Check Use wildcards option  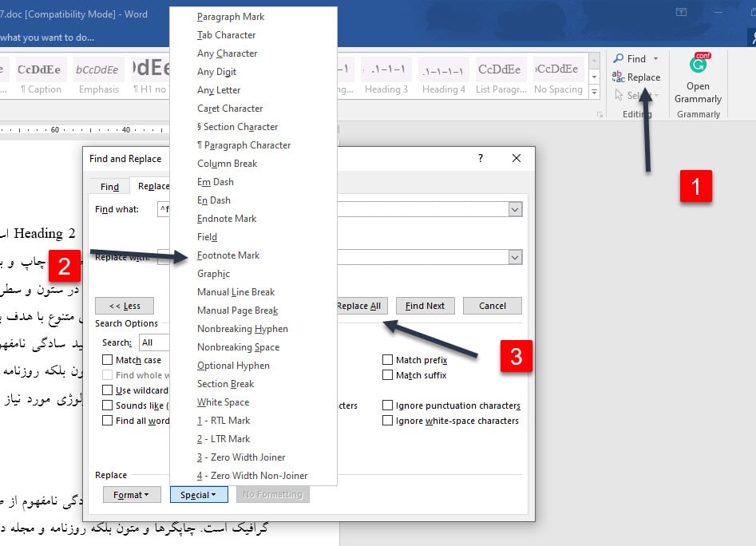point(108,390)
